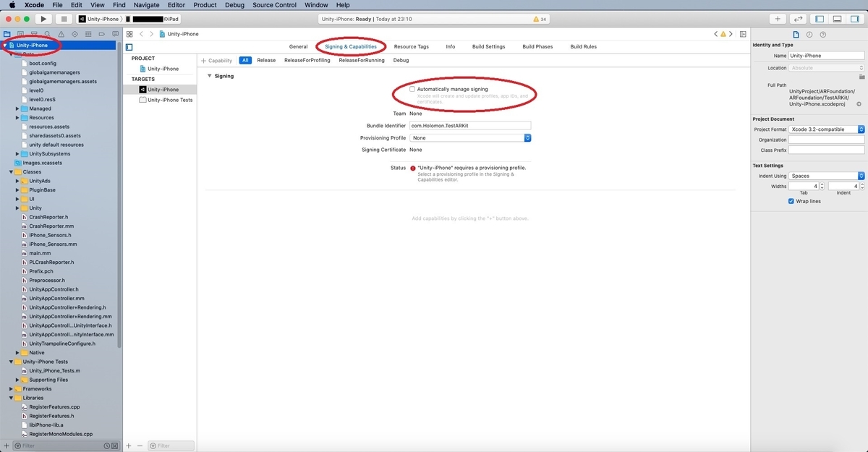The height and width of the screenshot is (452, 868).
Task: Stop the running scheme
Action: point(64,19)
